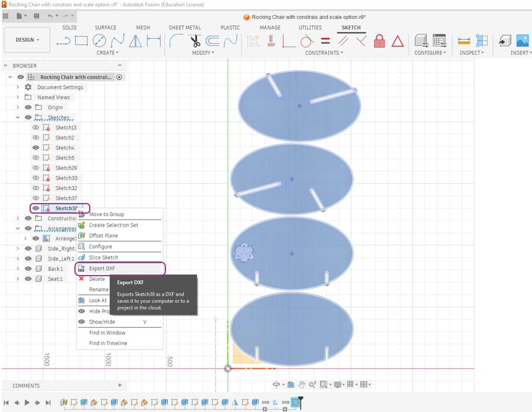Toggle visibility of Seat:1 component
This screenshot has height=412, width=532.
tap(28, 279)
